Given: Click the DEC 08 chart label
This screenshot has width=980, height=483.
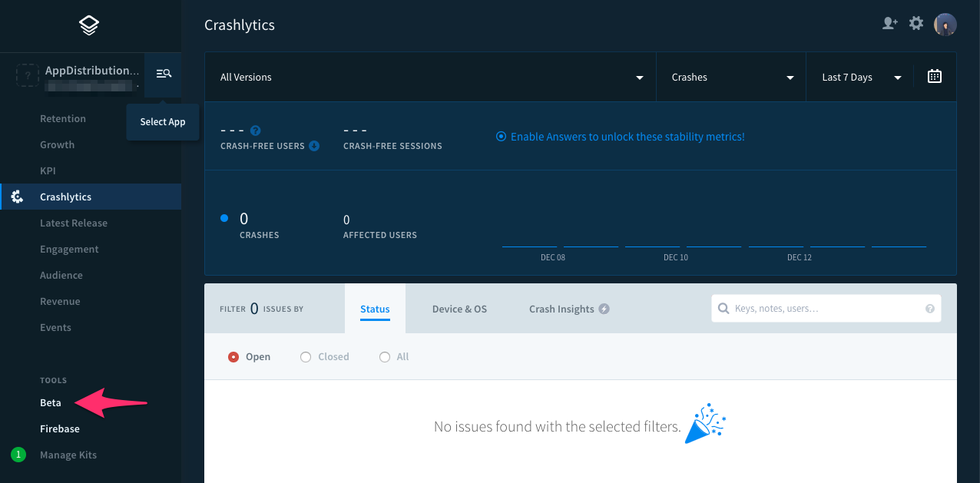Looking at the screenshot, I should [x=553, y=257].
